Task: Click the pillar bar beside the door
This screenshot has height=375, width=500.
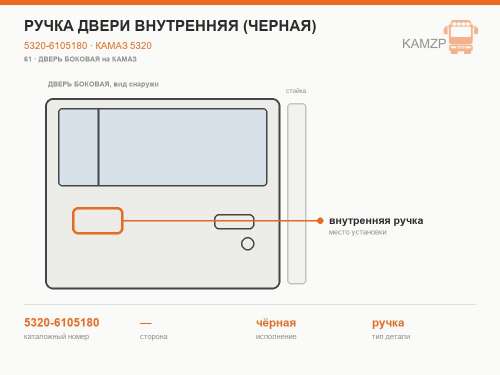Action: pyautogui.click(x=297, y=194)
